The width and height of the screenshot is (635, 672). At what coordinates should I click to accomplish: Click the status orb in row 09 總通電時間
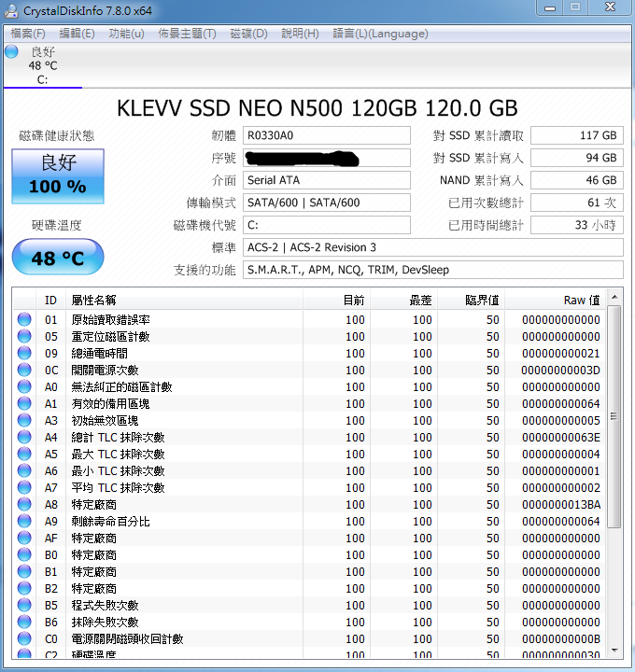coord(24,353)
